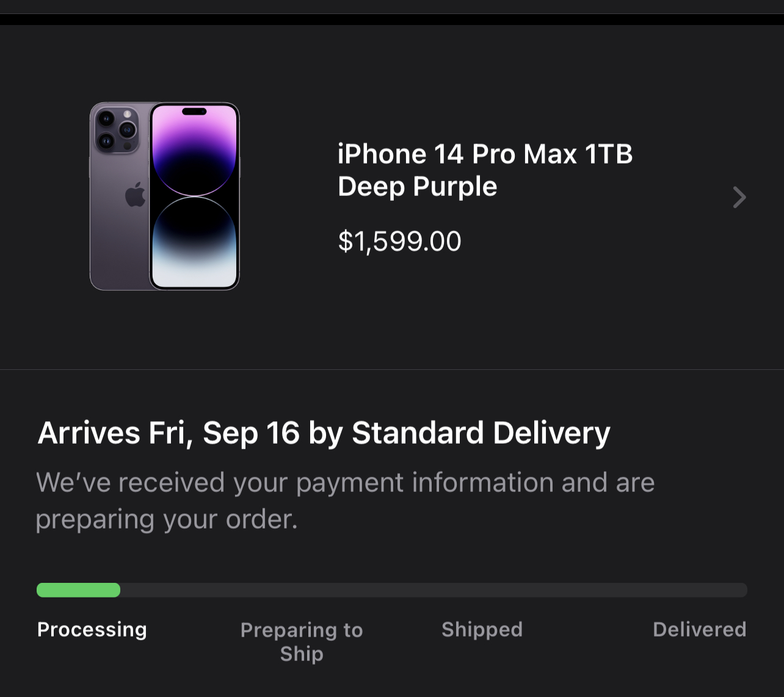Select the Preparing to Ship stage label
The image size is (784, 697).
(x=302, y=641)
